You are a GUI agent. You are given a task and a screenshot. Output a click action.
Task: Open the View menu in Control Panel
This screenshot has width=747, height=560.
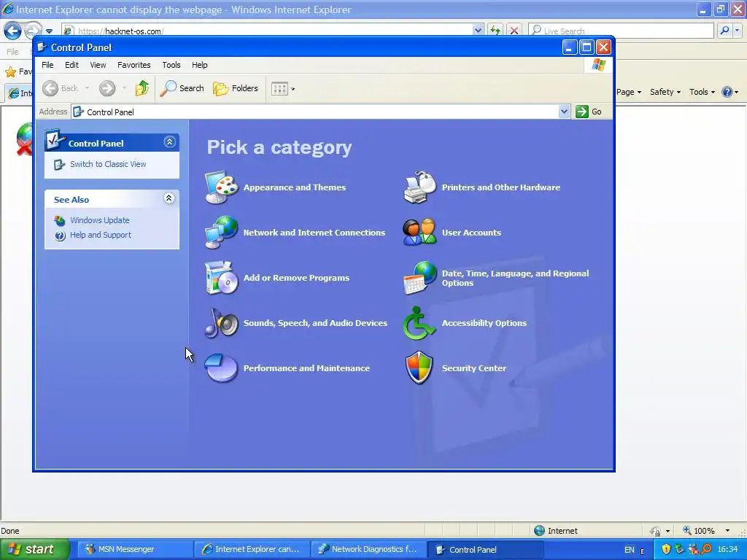click(x=98, y=65)
